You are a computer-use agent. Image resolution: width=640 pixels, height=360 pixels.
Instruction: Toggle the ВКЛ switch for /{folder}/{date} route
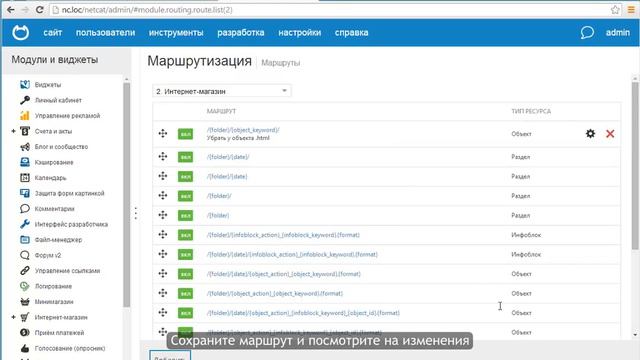[185, 176]
